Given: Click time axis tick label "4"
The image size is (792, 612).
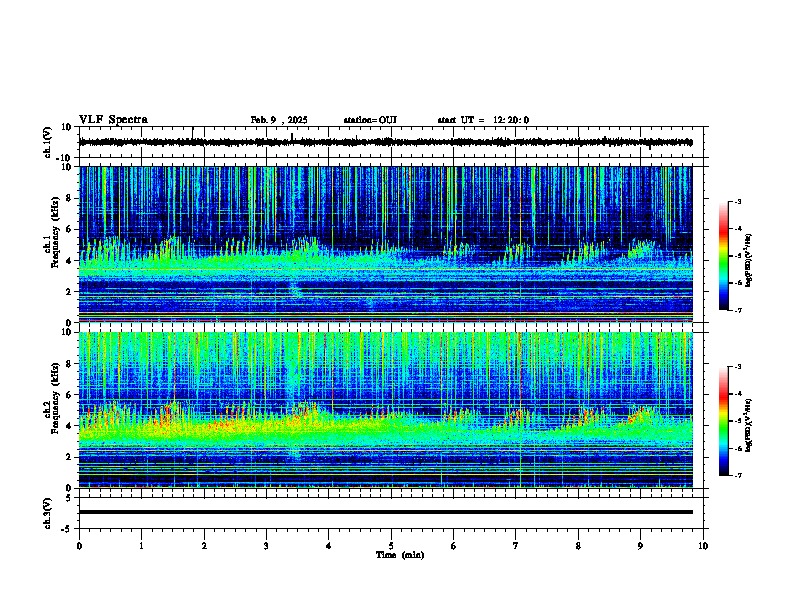Looking at the screenshot, I should [329, 546].
